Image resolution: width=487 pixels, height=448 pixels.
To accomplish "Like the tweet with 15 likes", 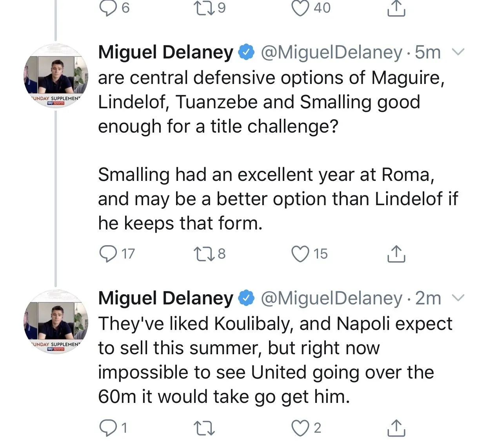I will pyautogui.click(x=300, y=253).
